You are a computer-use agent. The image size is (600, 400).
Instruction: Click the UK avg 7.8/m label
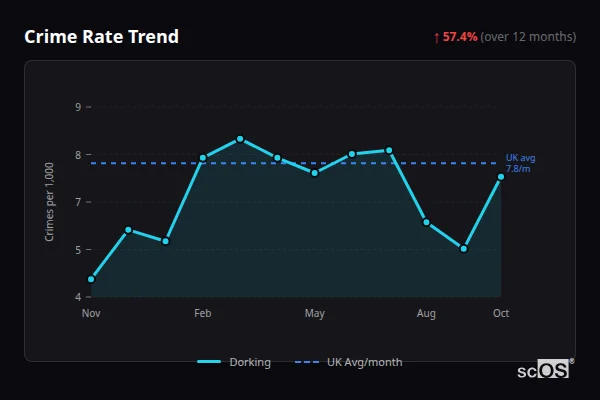(x=520, y=163)
